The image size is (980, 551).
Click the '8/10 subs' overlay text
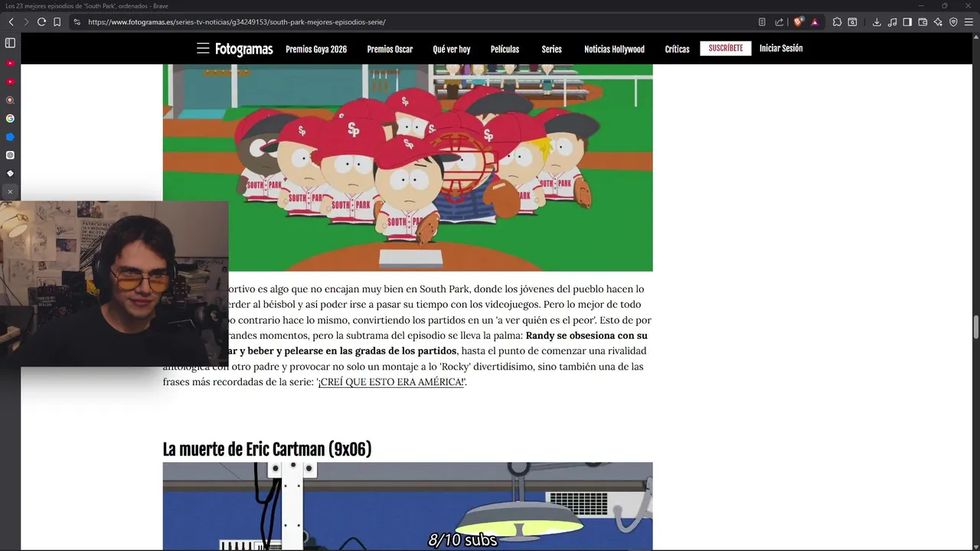coord(462,540)
